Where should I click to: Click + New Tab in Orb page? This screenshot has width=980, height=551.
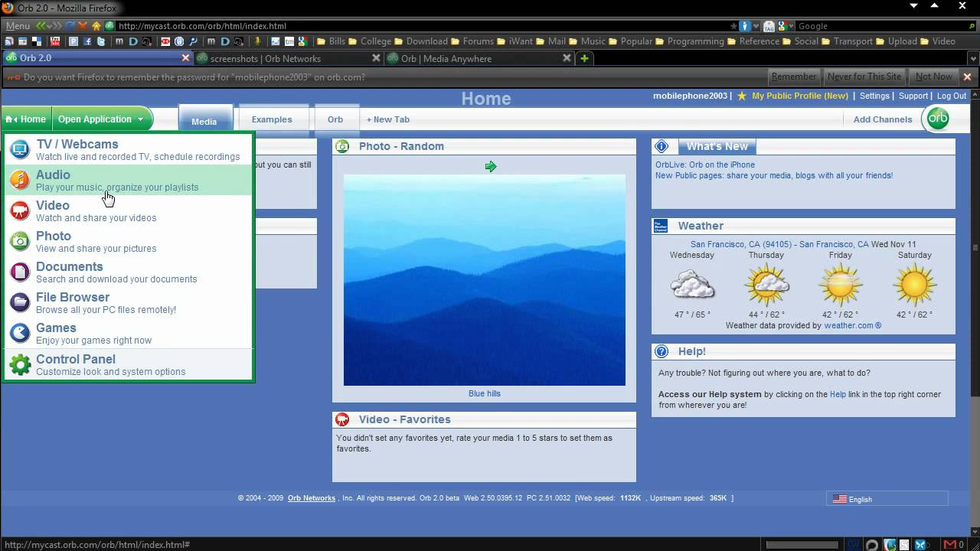(x=388, y=119)
